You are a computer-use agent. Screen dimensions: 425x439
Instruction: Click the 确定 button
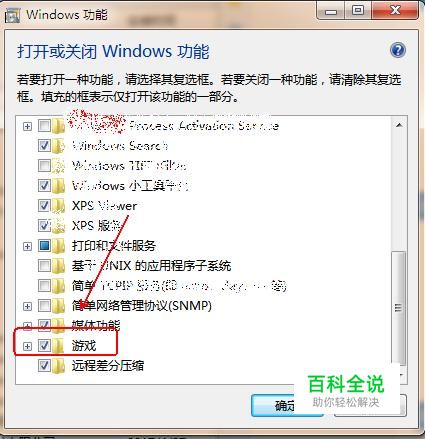[x=287, y=405]
